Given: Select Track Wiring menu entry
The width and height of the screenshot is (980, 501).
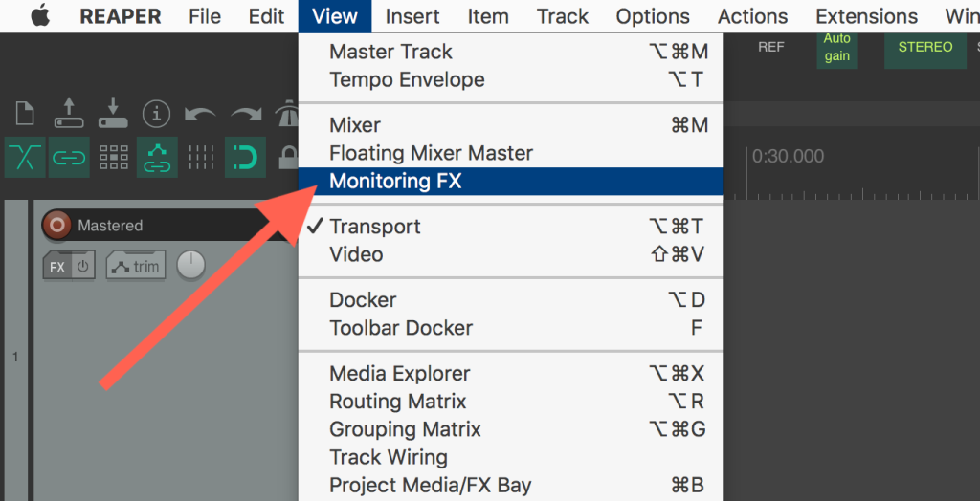Looking at the screenshot, I should [511, 457].
